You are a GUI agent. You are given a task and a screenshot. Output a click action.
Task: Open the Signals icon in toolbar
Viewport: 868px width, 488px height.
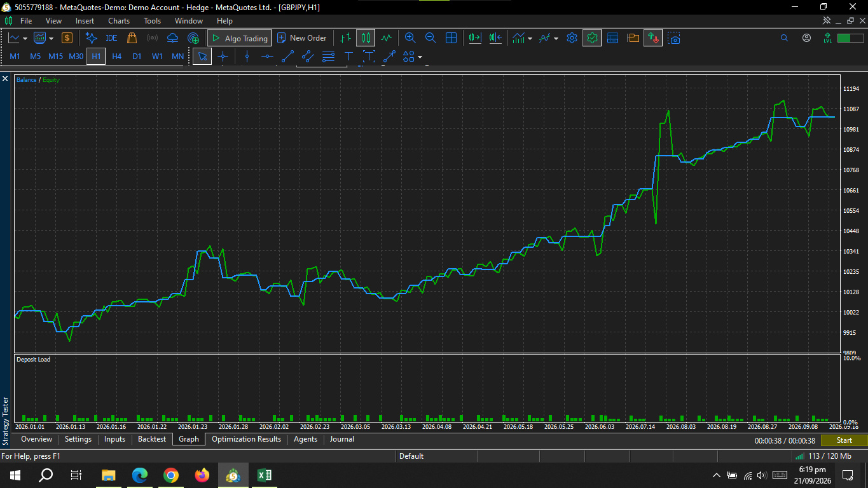(x=152, y=38)
